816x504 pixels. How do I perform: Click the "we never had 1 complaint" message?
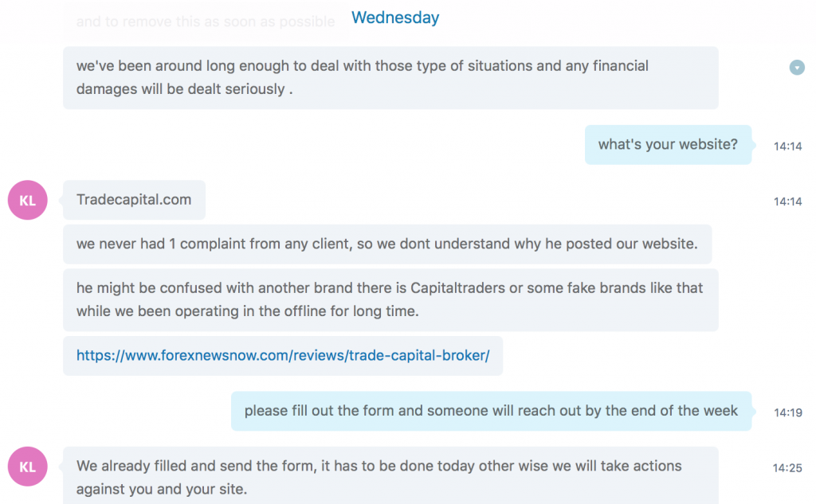(x=387, y=244)
